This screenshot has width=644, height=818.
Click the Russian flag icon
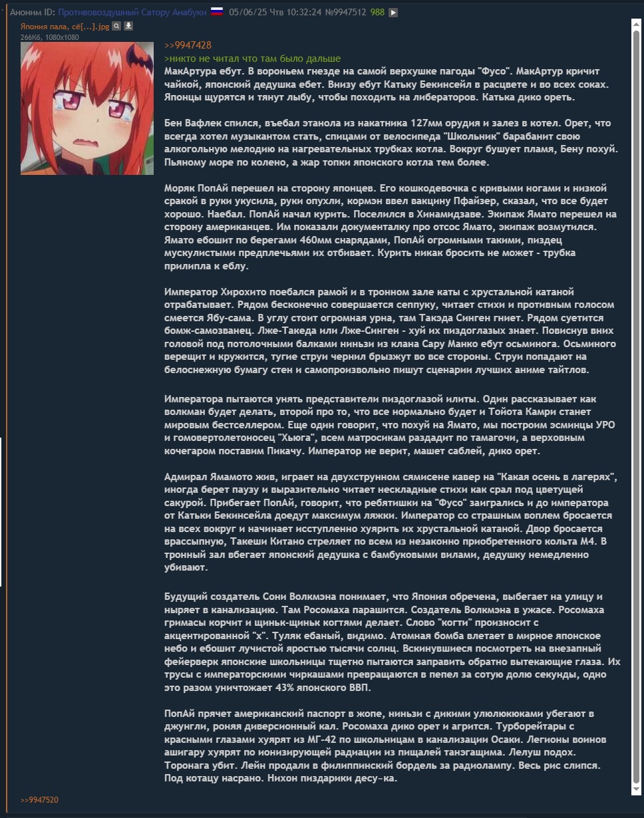coord(217,11)
